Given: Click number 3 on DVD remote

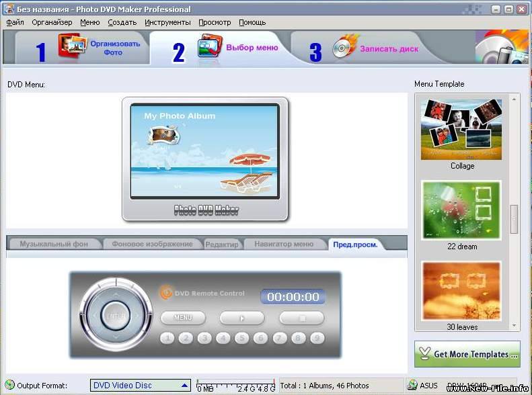Looking at the screenshot, I should pyautogui.click(x=204, y=338).
